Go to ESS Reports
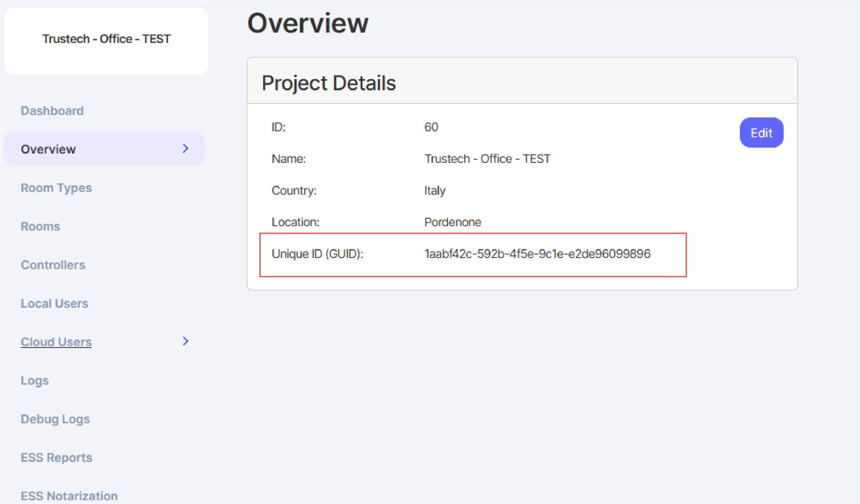The image size is (860, 504). point(57,457)
